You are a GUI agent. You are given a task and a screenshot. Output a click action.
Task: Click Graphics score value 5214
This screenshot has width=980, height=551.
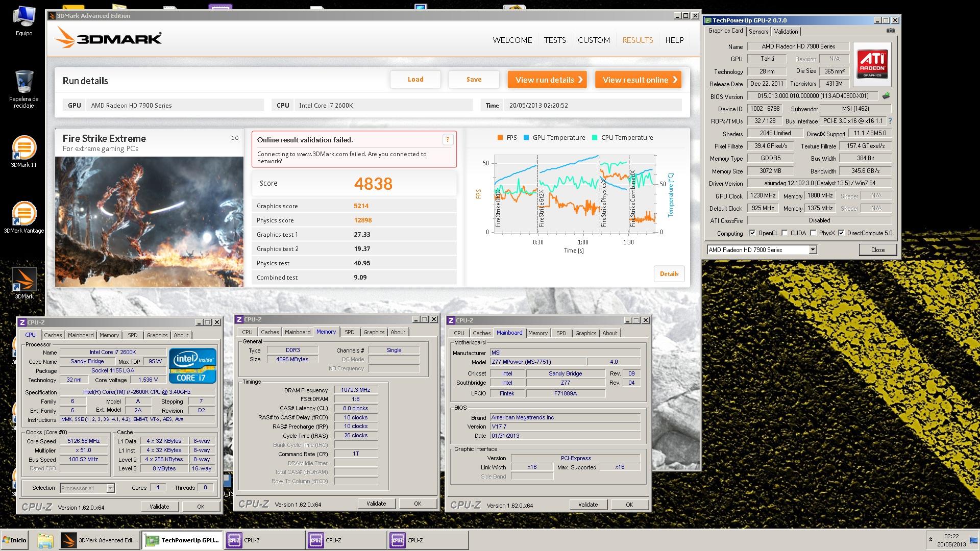[361, 206]
